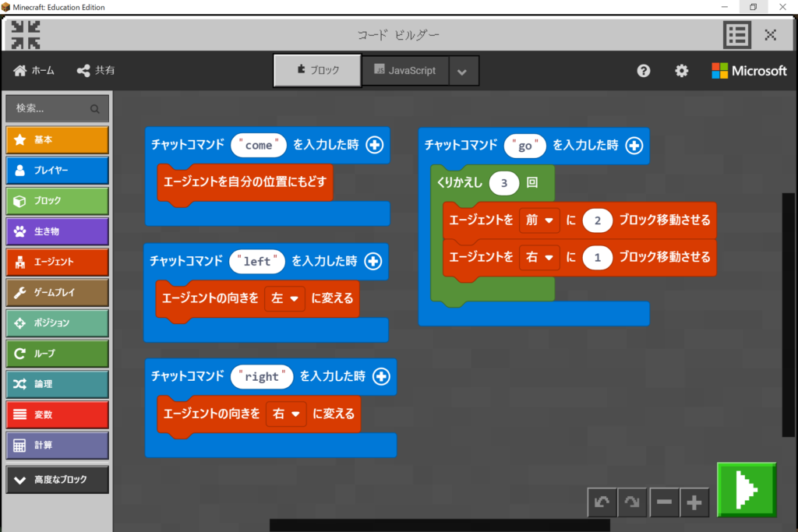Open the 左 direction dropdown in turn block
798x532 pixels.
pyautogui.click(x=284, y=298)
